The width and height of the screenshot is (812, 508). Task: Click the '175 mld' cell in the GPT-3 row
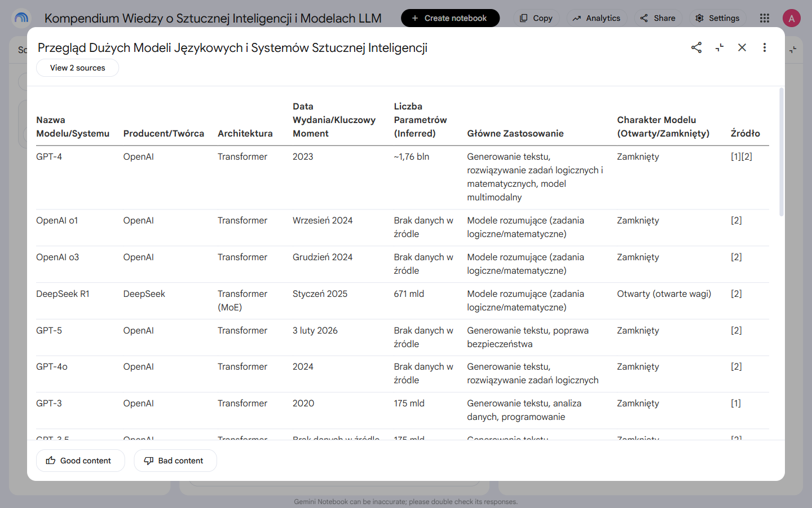click(409, 403)
